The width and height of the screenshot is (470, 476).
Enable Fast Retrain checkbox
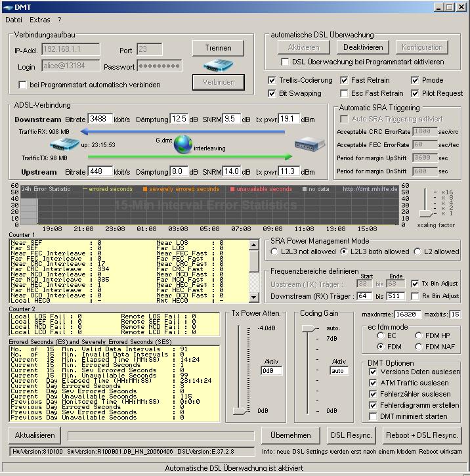tap(345, 80)
